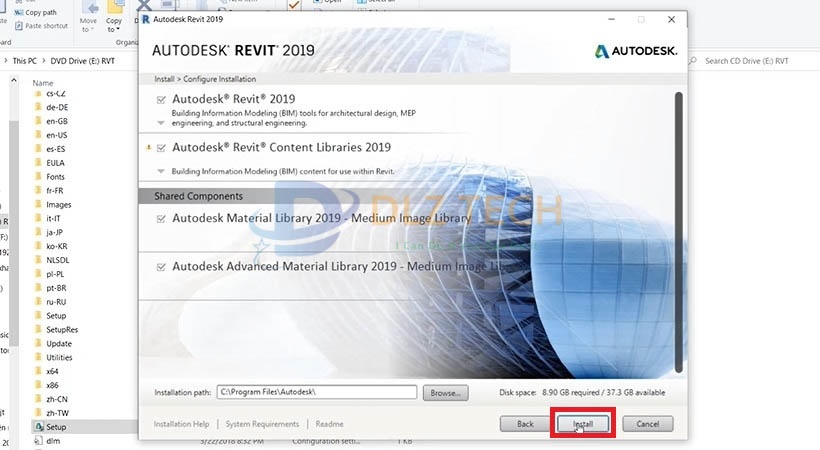Expand Autodesk Revit 2019 configuration arrow
The width and height of the screenshot is (820, 450).
[x=161, y=122]
